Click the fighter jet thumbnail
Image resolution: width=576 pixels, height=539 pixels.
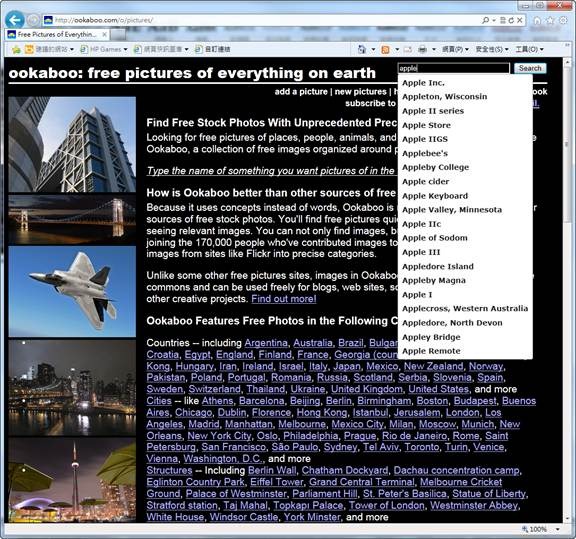coord(72,292)
